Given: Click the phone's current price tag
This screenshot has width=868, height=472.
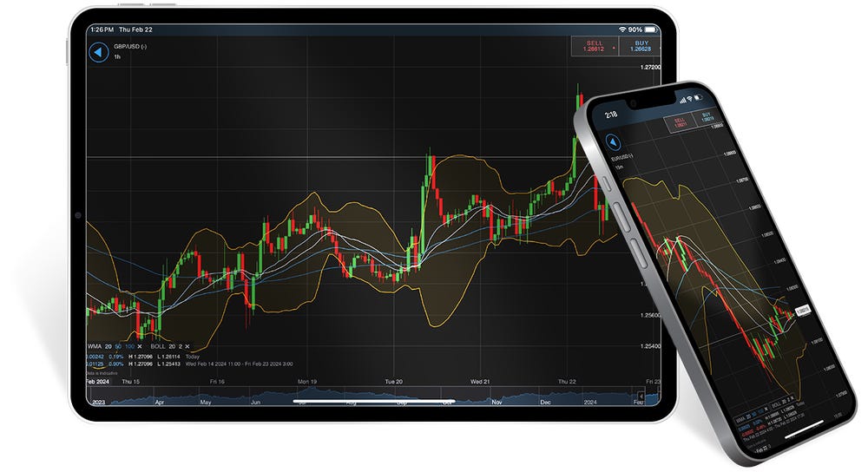Looking at the screenshot, I should [803, 311].
